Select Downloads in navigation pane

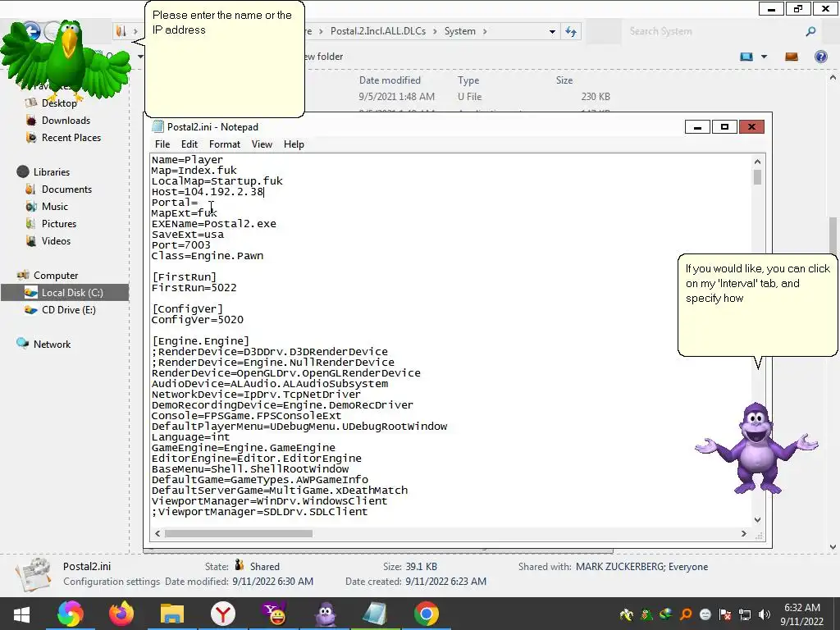66,121
